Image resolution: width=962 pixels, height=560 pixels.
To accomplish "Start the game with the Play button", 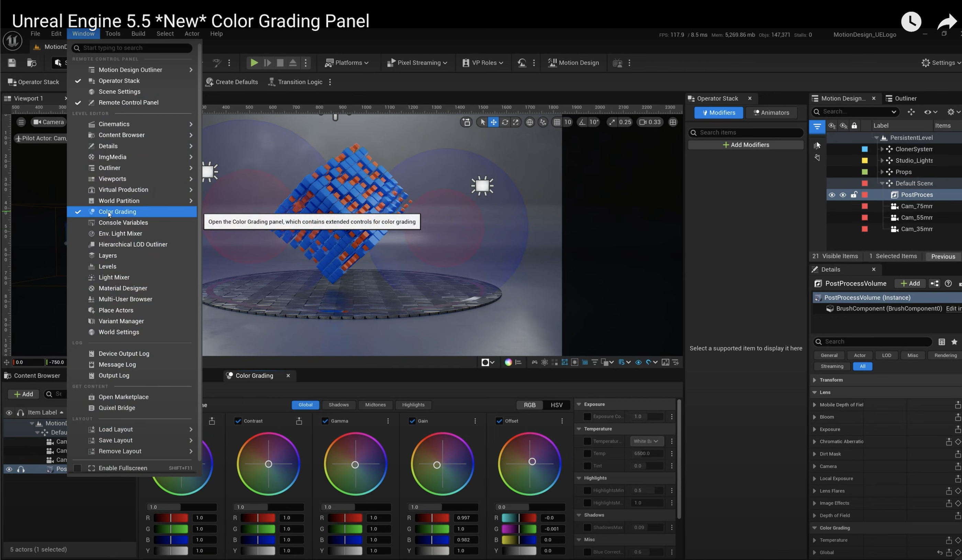I will (254, 63).
